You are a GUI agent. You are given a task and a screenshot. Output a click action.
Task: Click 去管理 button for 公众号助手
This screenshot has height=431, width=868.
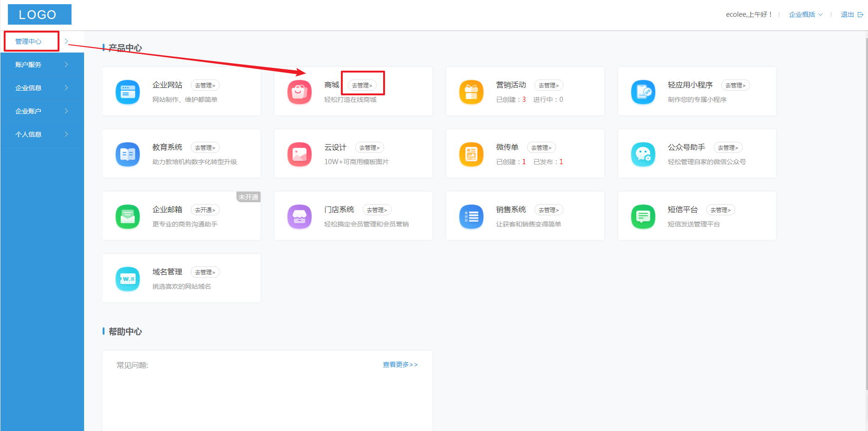pyautogui.click(x=728, y=148)
